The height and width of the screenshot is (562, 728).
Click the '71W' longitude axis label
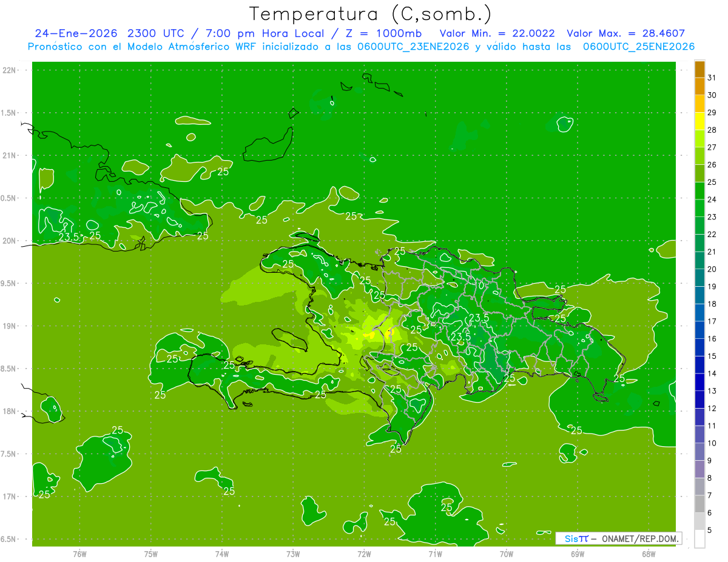click(x=435, y=555)
